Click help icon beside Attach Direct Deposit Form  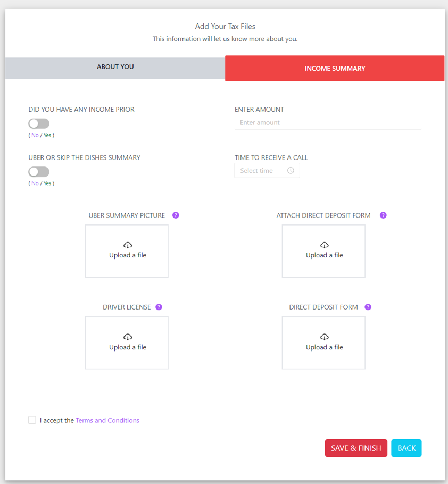click(383, 215)
